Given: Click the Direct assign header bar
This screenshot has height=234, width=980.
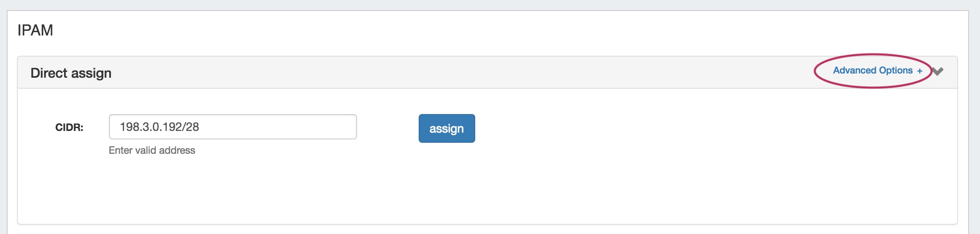Looking at the screenshot, I should coord(422,73).
